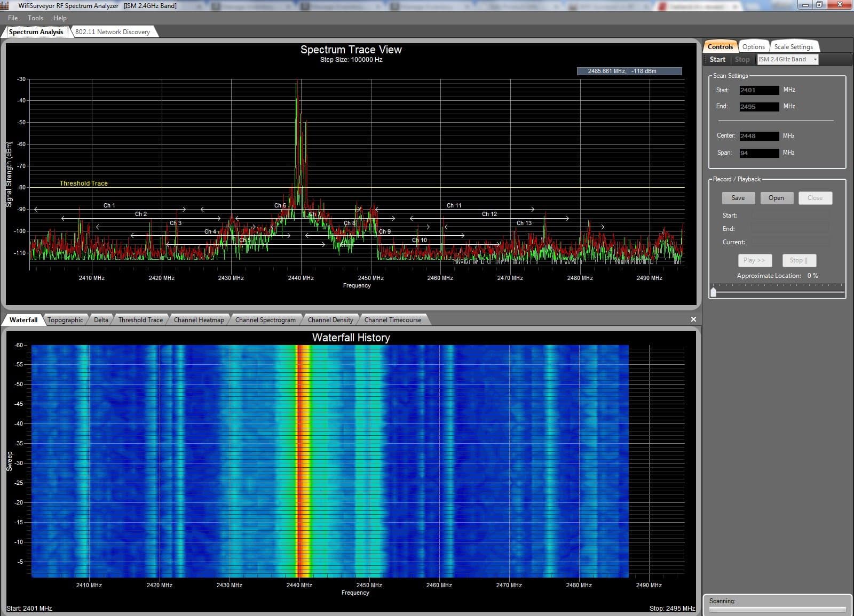The width and height of the screenshot is (854, 616).
Task: Close the Waterfall History panel
Action: click(693, 319)
